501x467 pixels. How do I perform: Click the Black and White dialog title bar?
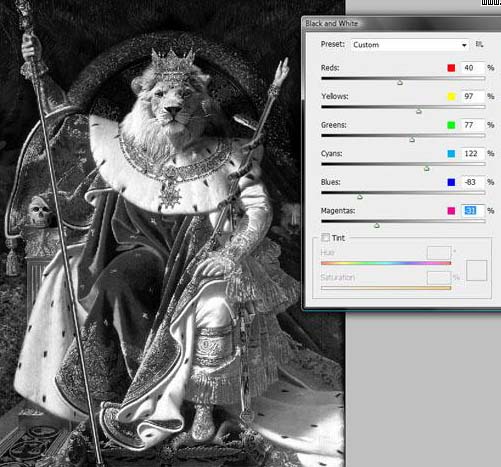point(401,24)
